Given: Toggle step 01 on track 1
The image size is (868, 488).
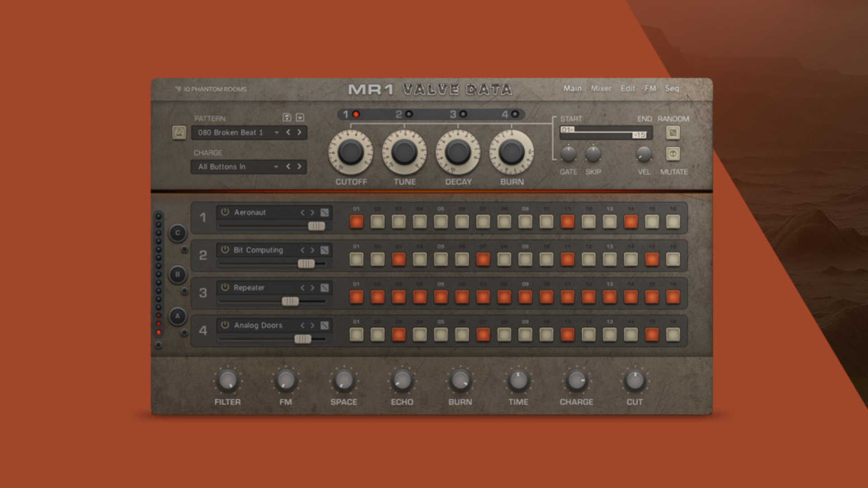Looking at the screenshot, I should (356, 221).
